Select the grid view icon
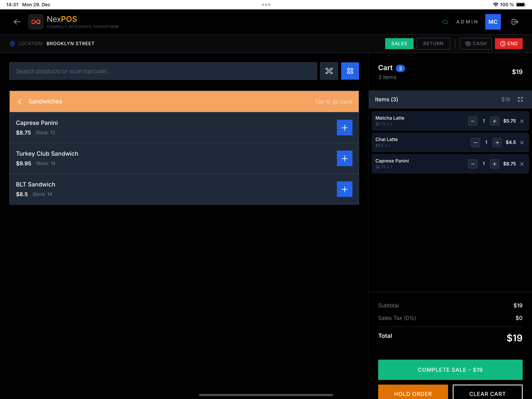 (x=350, y=71)
